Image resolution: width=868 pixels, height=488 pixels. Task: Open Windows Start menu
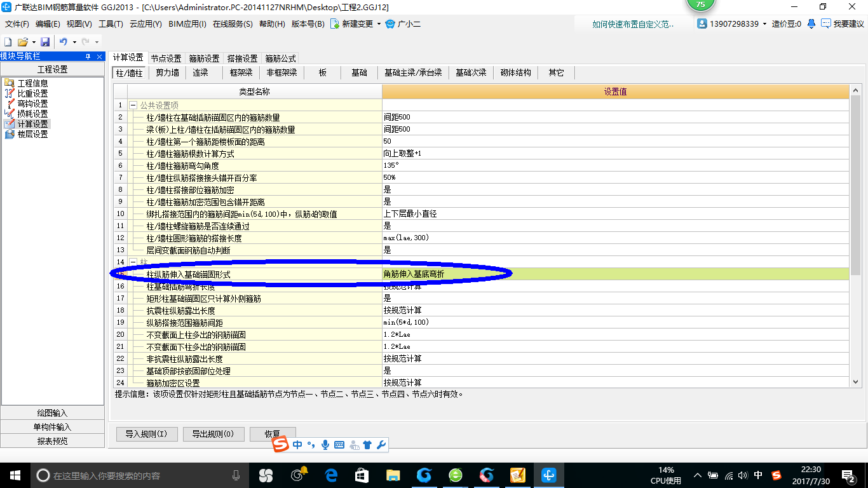coord(15,475)
